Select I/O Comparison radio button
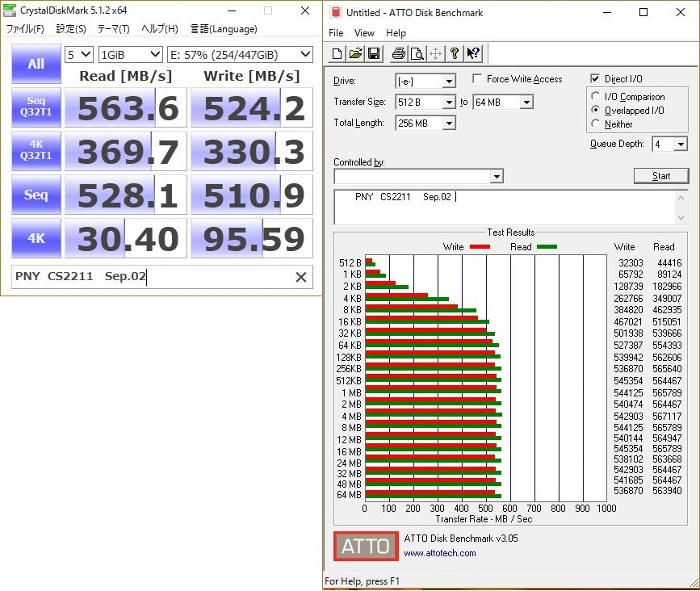Viewport: 700px width, 591px height. coord(595,96)
